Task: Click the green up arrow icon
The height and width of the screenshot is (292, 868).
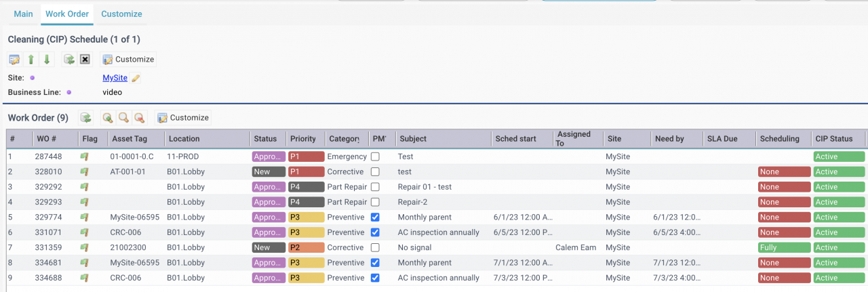Action: point(31,60)
